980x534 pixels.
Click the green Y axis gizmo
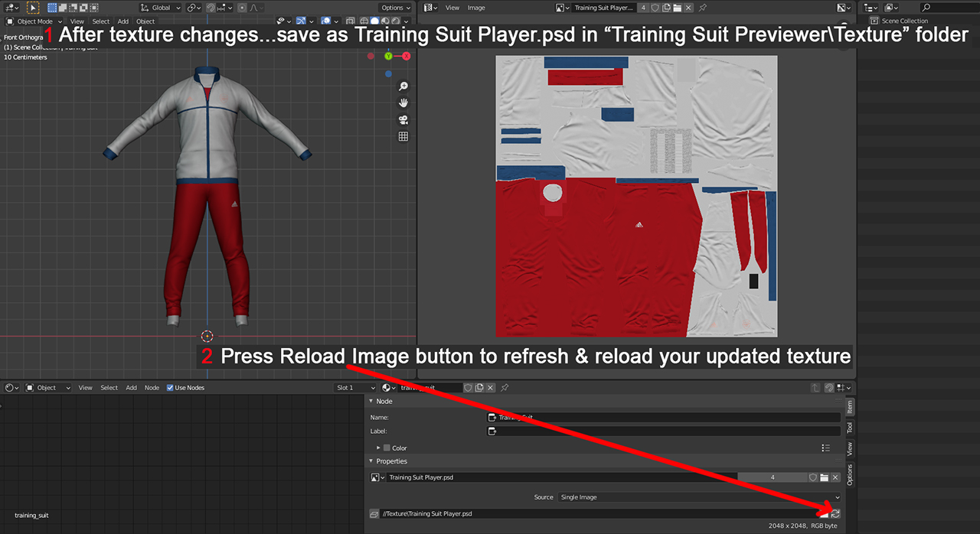tap(389, 56)
